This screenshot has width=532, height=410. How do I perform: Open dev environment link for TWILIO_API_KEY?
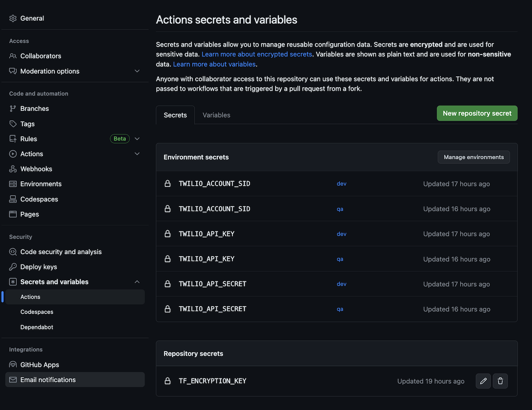342,234
